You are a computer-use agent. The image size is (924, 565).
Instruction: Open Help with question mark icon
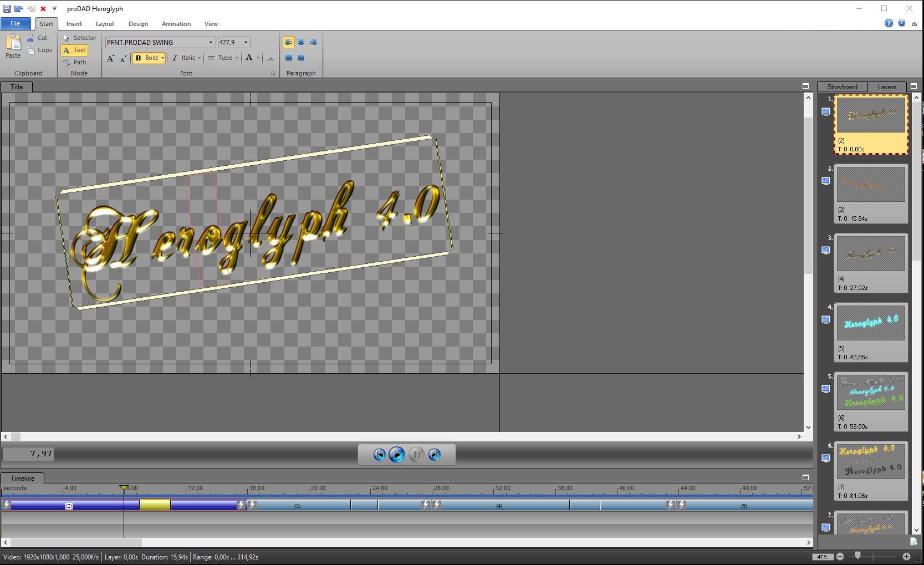point(889,23)
